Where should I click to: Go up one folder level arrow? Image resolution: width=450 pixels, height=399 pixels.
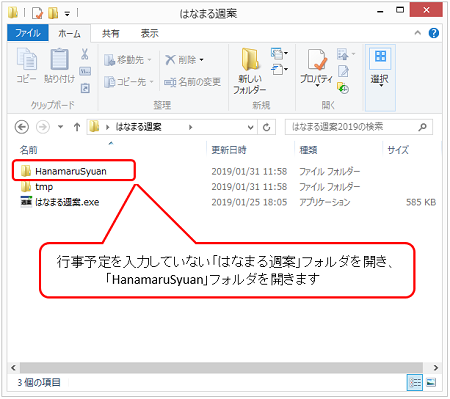(x=77, y=127)
